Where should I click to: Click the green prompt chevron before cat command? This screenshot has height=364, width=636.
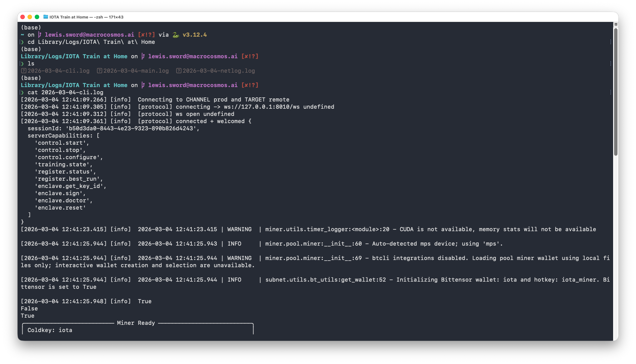[23, 92]
